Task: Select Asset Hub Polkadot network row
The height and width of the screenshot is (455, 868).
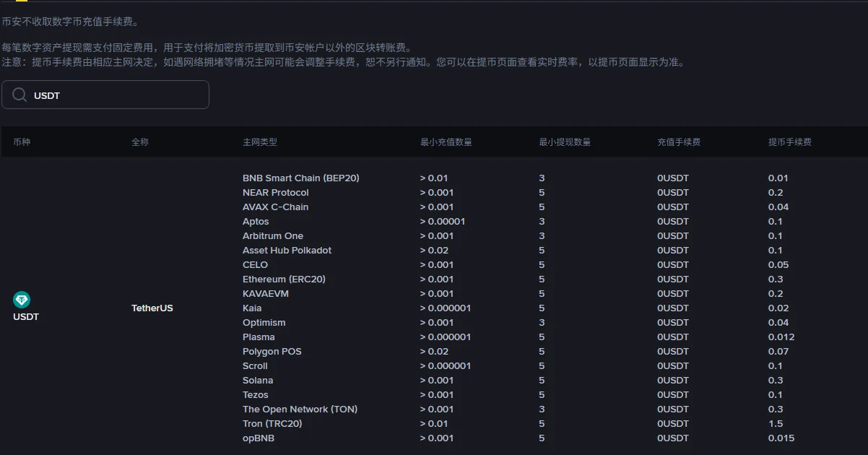Action: click(x=287, y=251)
